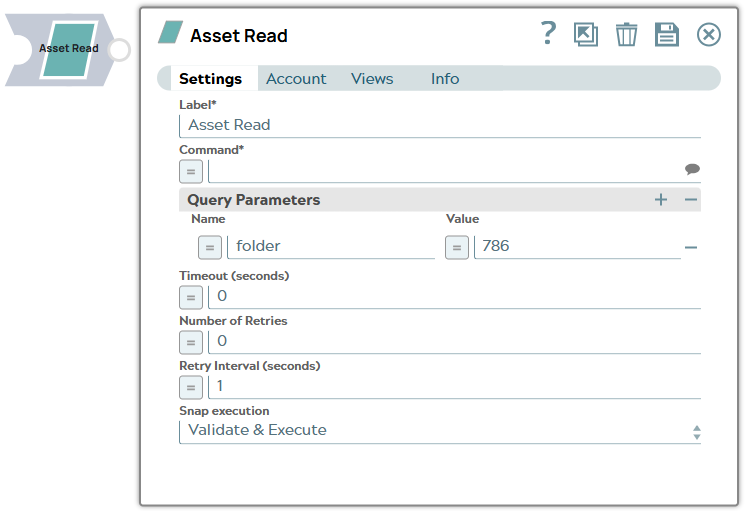Click the Retry Interval input field

coord(454,387)
